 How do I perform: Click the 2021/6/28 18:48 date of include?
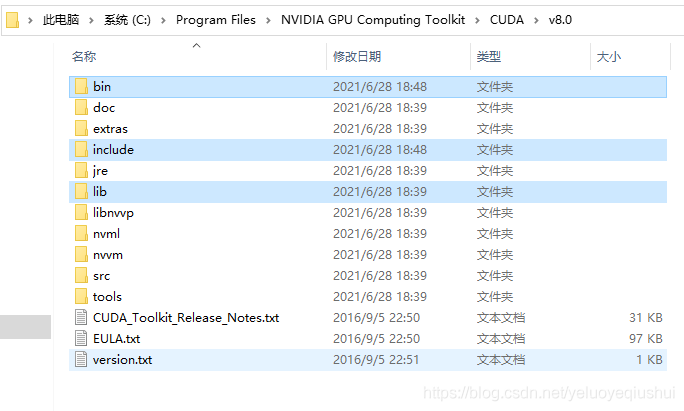[x=380, y=150]
